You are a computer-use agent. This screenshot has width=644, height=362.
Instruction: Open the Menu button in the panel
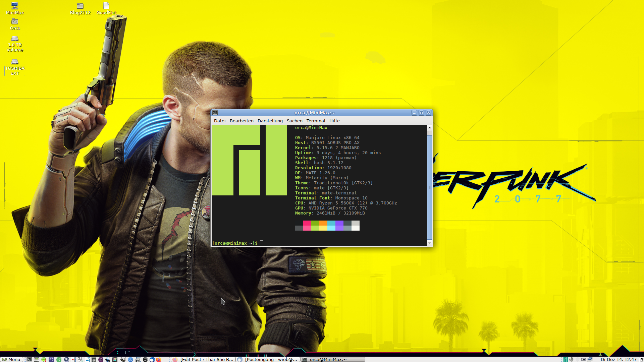click(11, 359)
